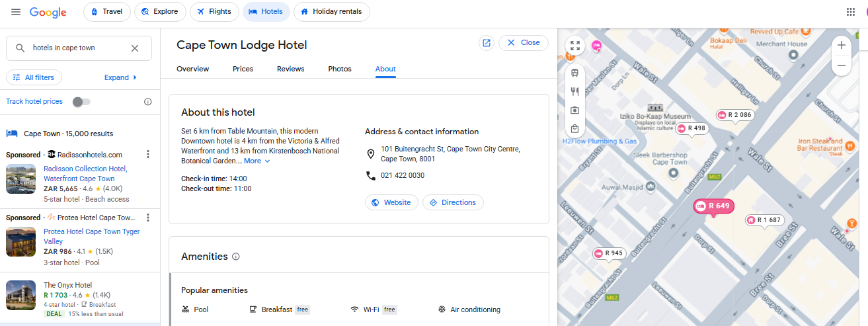The height and width of the screenshot is (326, 868).
Task: Go to Holiday rentals section
Action: [x=332, y=12]
